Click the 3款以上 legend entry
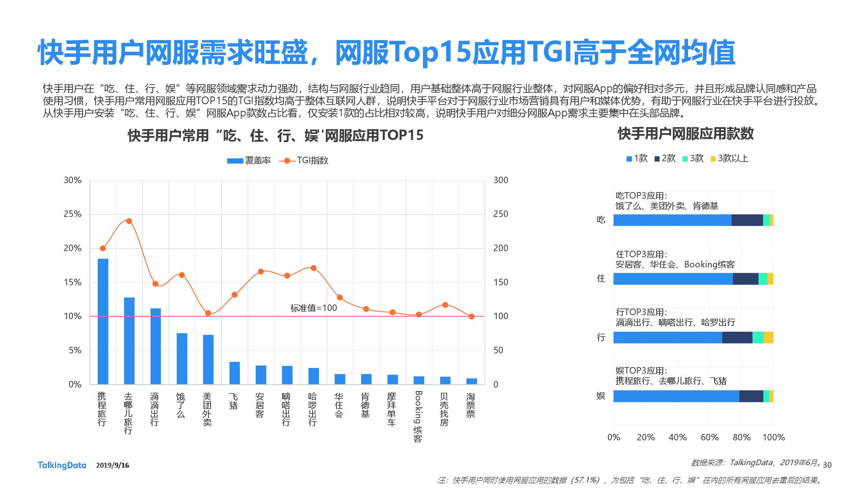This screenshot has width=868, height=488. (730, 158)
